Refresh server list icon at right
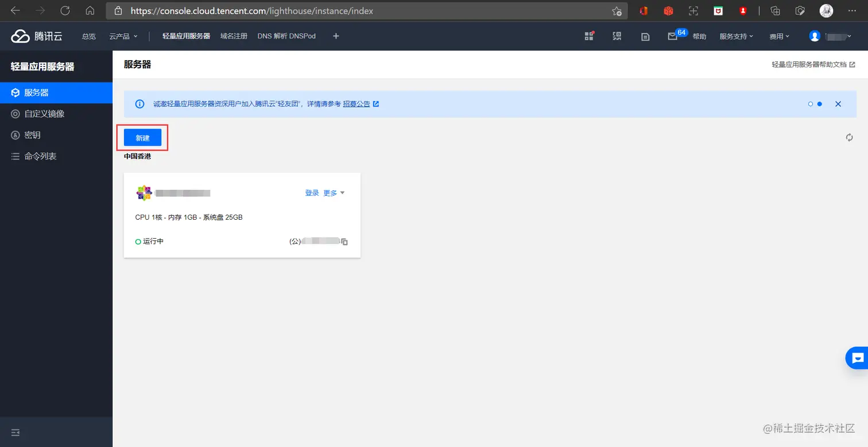Screen dimensions: 868x447 point(849,138)
